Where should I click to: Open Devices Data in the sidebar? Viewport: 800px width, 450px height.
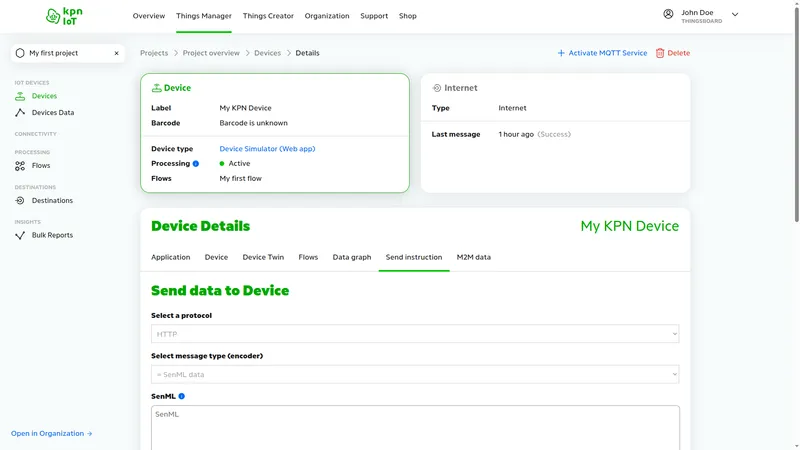click(x=53, y=113)
